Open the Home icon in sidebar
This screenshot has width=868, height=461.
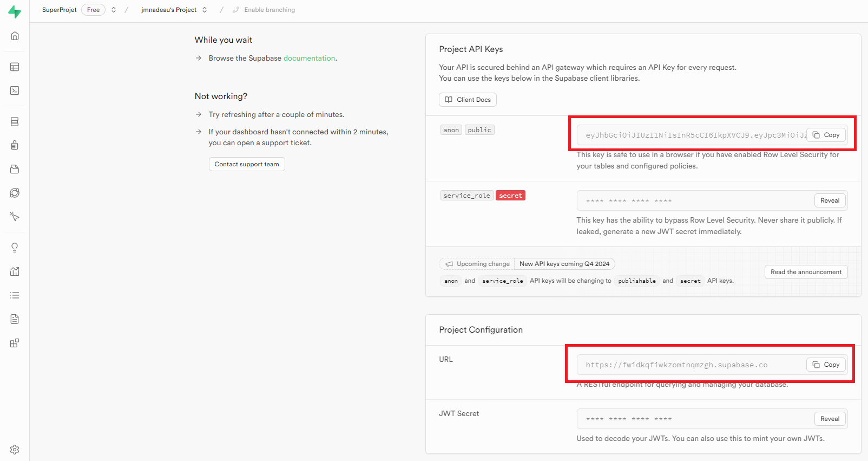point(15,36)
